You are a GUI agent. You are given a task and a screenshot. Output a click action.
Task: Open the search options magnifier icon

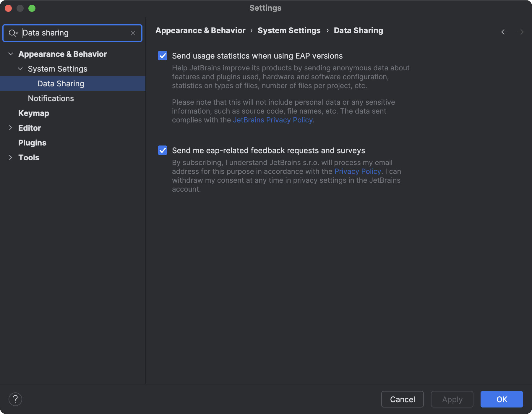click(x=13, y=33)
